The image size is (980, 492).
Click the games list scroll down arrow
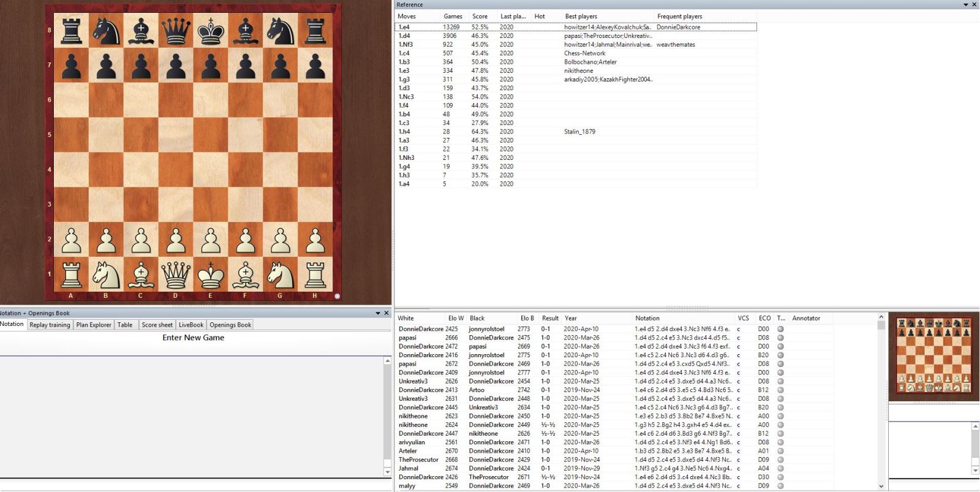pyautogui.click(x=881, y=486)
